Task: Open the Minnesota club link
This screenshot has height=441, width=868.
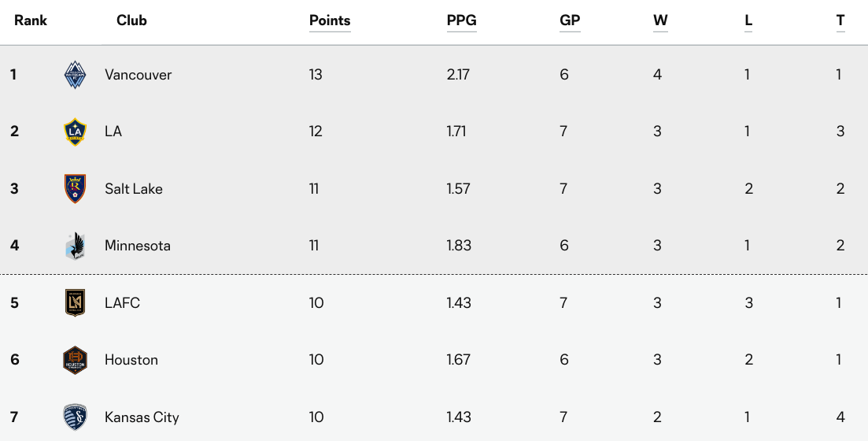Action: (x=138, y=246)
